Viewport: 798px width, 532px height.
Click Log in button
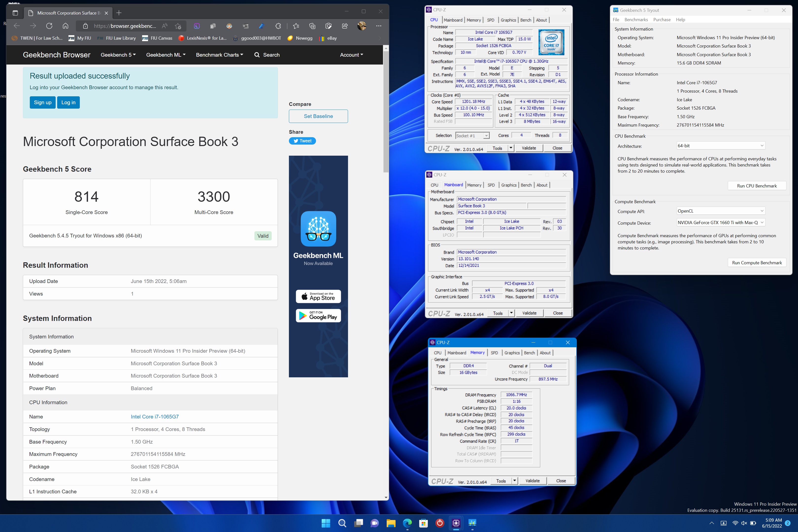[x=68, y=102]
